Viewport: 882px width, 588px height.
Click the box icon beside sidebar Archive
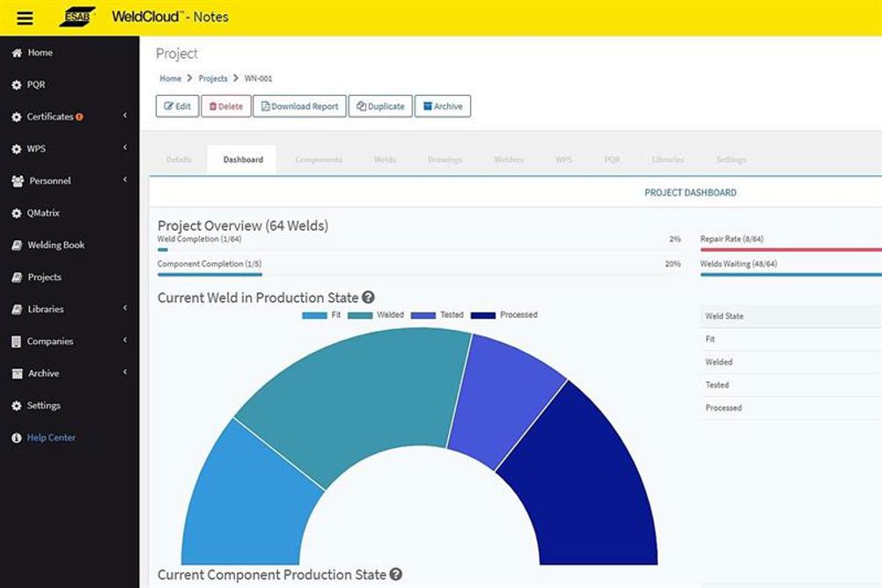click(17, 373)
